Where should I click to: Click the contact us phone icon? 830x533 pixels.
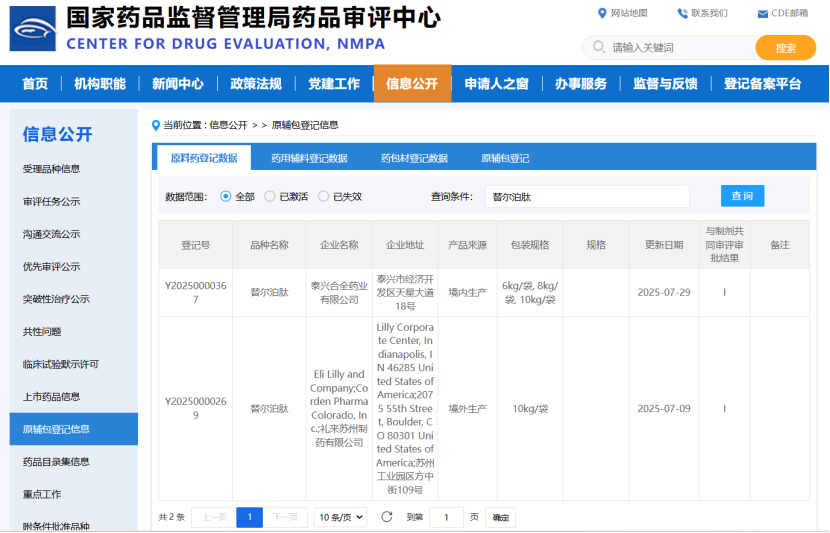[x=682, y=13]
